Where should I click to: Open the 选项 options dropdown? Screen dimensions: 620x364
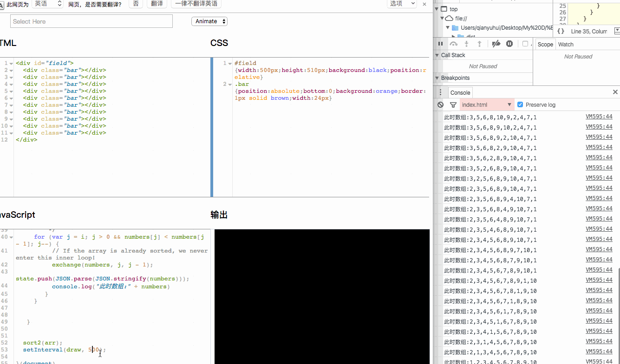[402, 4]
